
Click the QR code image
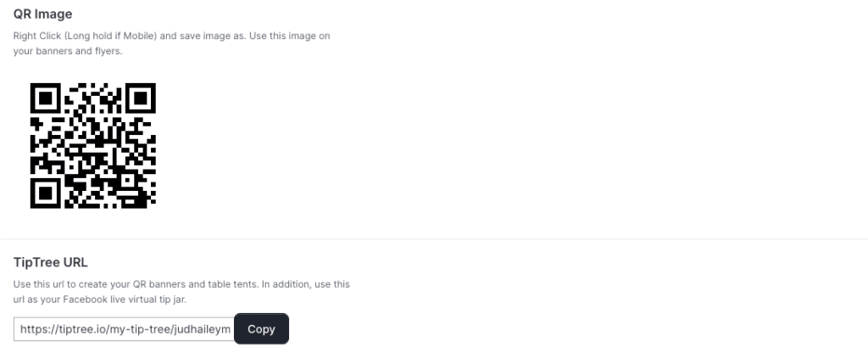[x=93, y=146]
